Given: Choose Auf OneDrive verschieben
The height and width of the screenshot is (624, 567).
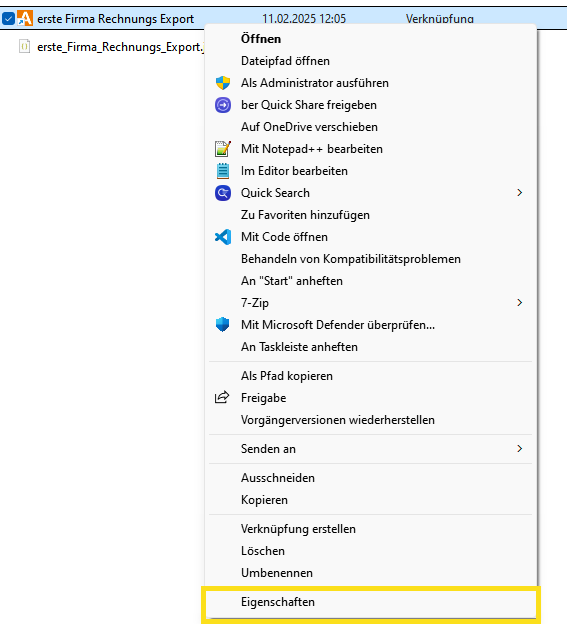Looking at the screenshot, I should point(370,127).
